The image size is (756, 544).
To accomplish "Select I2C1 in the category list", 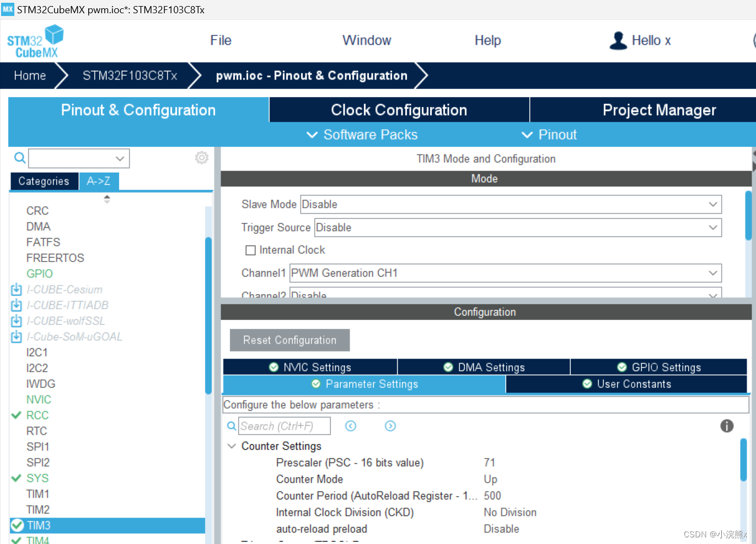I will (x=37, y=352).
